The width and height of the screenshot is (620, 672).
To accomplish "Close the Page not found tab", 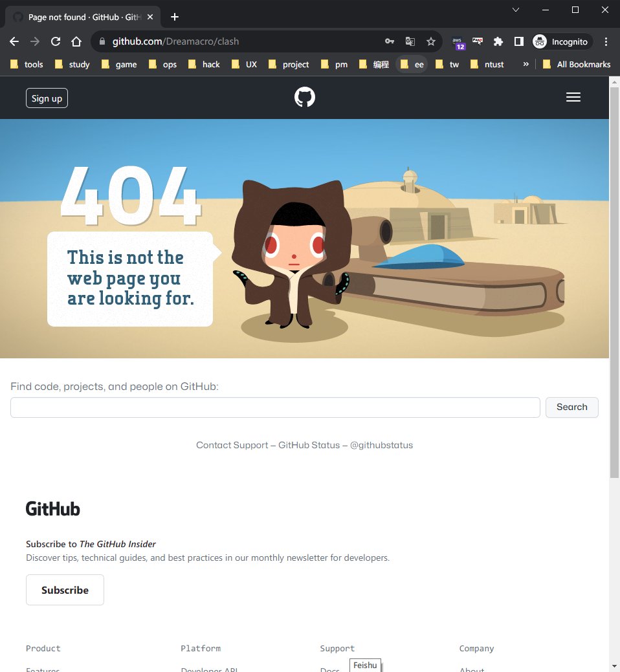I will [x=150, y=17].
